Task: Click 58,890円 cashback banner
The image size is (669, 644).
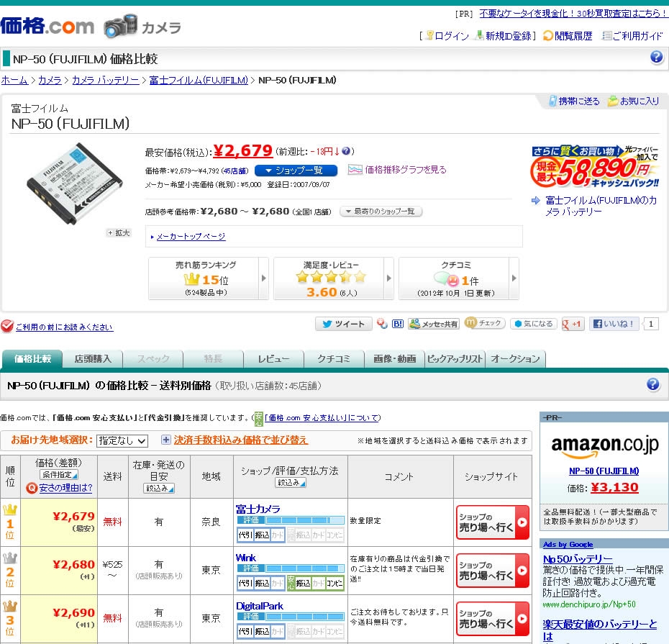Action: [595, 166]
